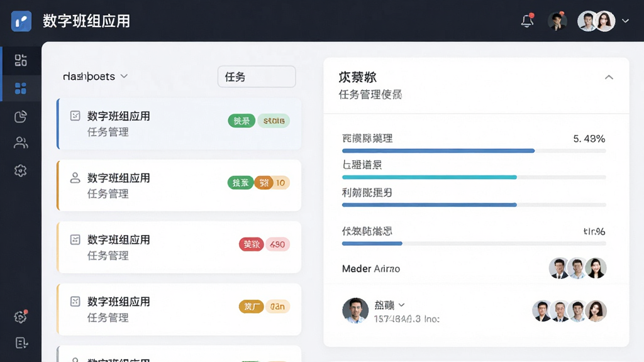The height and width of the screenshot is (362, 644).
Task: Collapse the detail panel with up chevron
Action: [x=609, y=77]
